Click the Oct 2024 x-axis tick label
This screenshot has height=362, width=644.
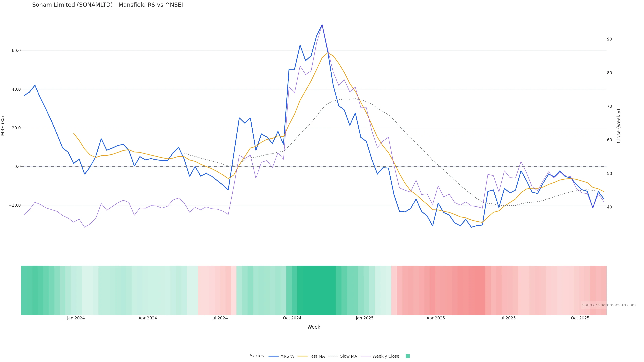click(292, 318)
